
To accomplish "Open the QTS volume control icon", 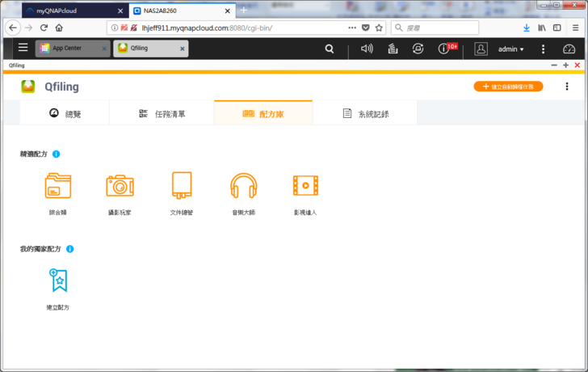I will (367, 49).
